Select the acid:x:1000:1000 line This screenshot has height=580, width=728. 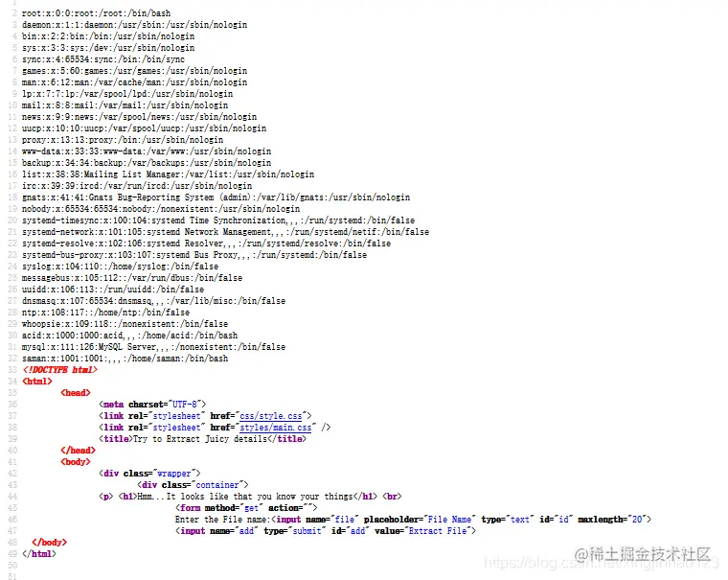(129, 336)
